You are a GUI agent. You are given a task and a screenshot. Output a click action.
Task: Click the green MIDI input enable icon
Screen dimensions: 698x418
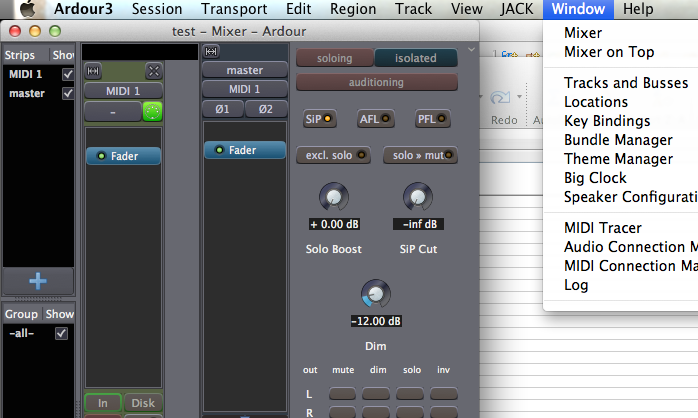[x=152, y=111]
